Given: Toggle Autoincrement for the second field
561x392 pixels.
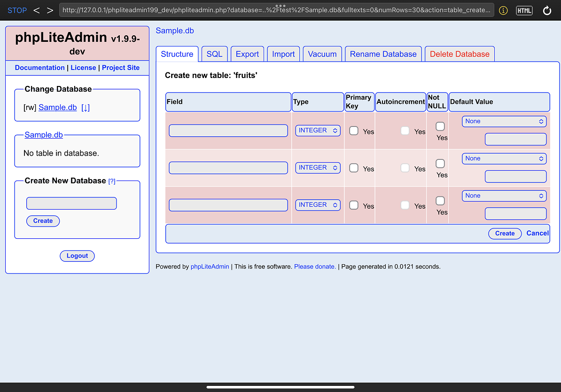Looking at the screenshot, I should tap(405, 168).
